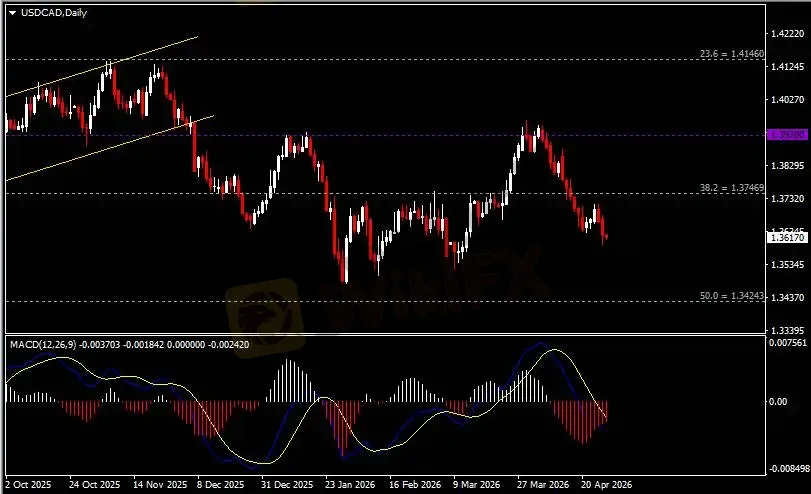Click price scale value 1.34370

pos(787,297)
